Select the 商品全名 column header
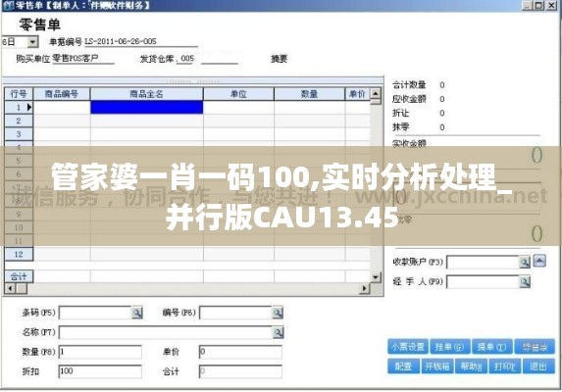Image resolution: width=562 pixels, height=392 pixels. pyautogui.click(x=146, y=94)
